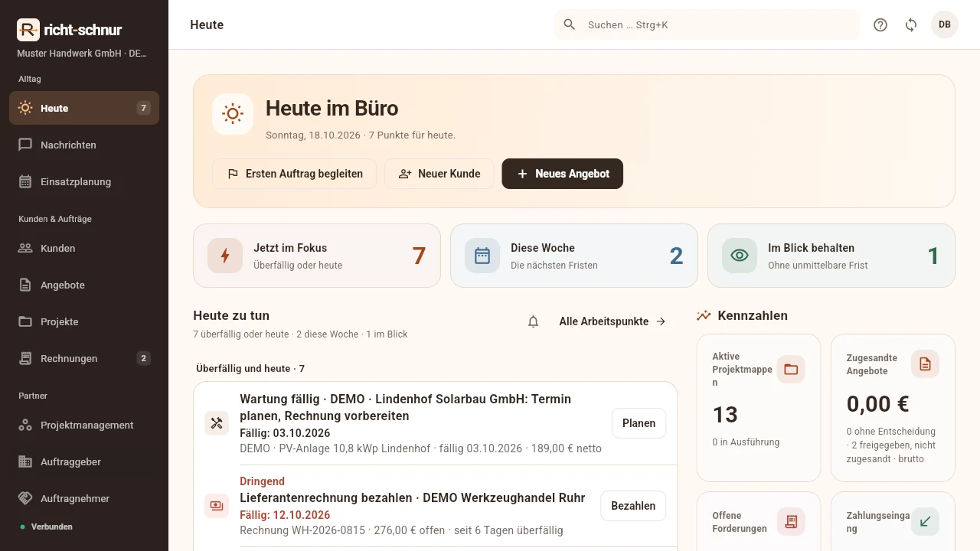The image size is (980, 551).
Task: Open Kunden in the sidebar
Action: [84, 248]
